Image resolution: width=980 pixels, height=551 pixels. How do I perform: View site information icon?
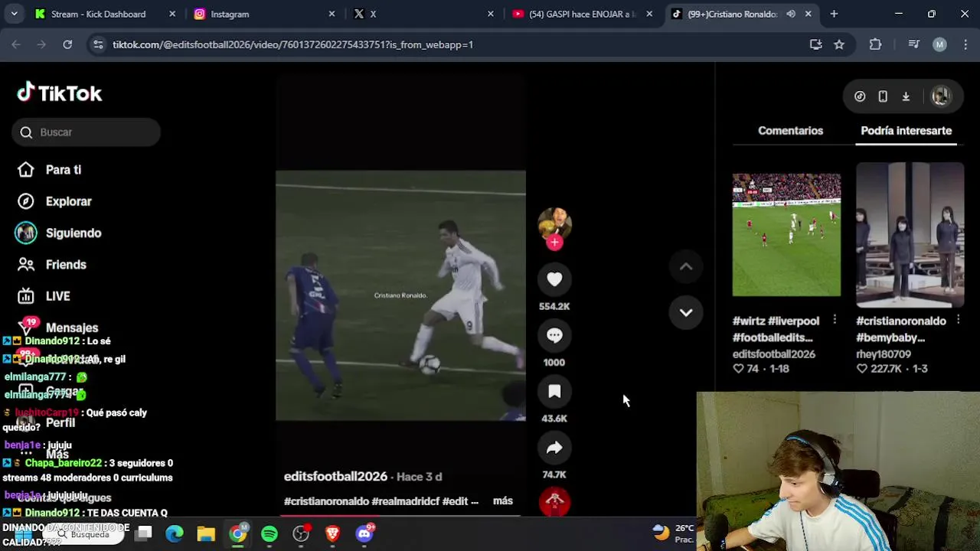coord(98,44)
